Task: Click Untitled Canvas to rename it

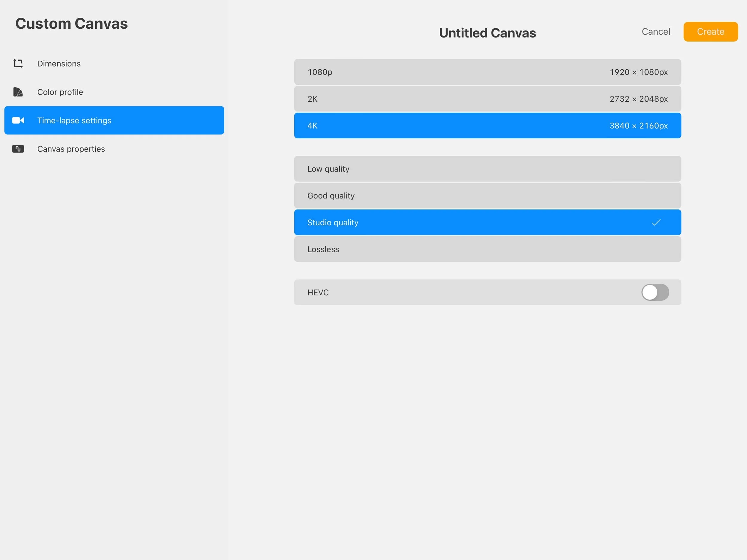Action: point(487,33)
